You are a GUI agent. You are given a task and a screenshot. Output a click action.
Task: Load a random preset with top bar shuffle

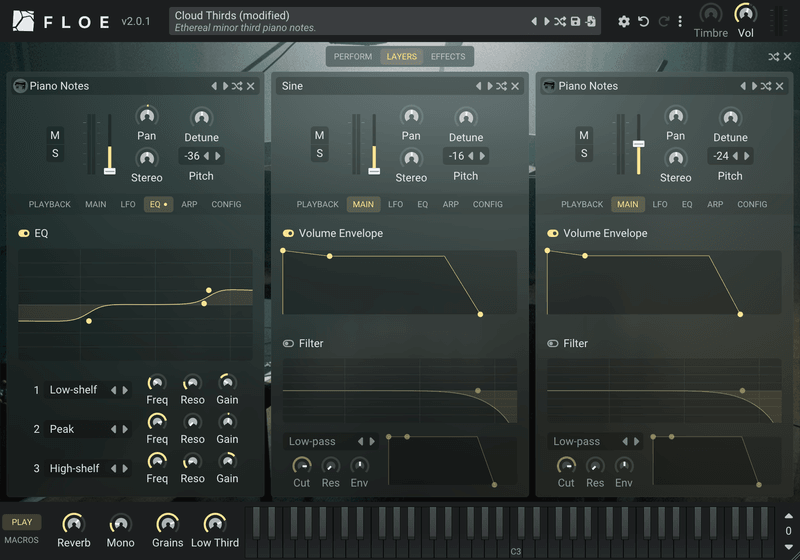click(560, 21)
